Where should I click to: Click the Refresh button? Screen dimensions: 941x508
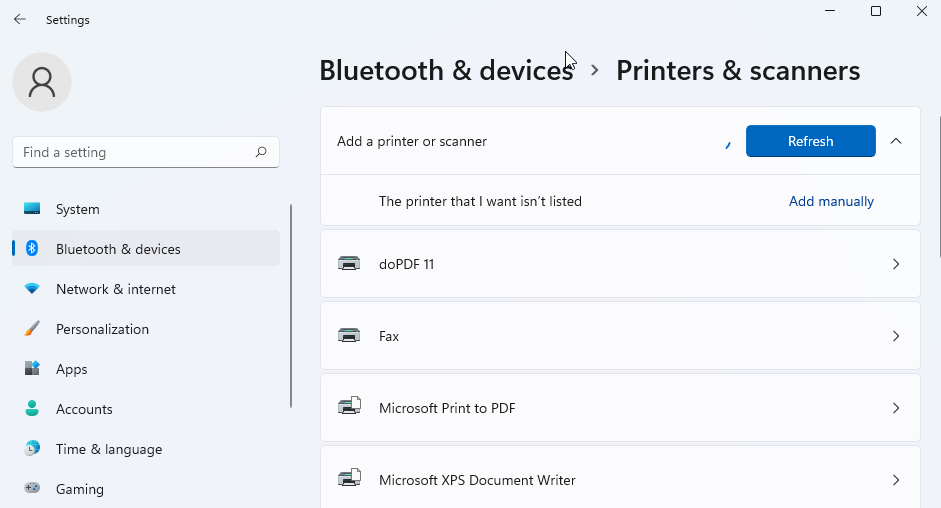(x=810, y=141)
